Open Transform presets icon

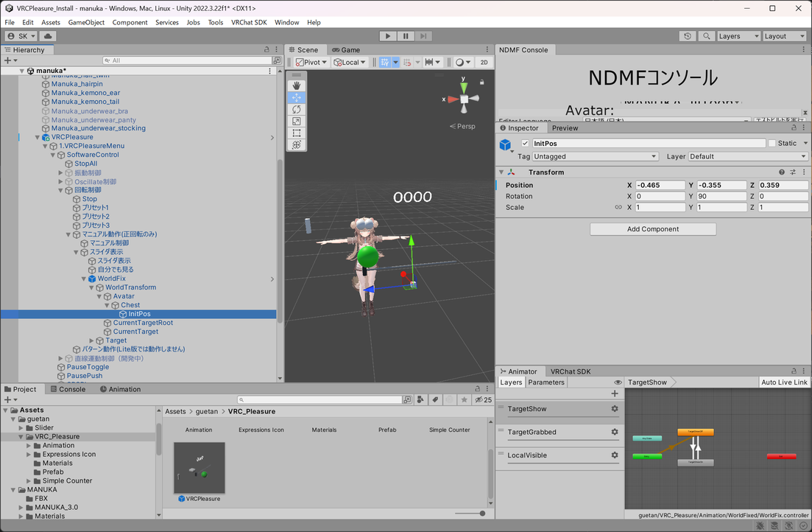(x=793, y=172)
